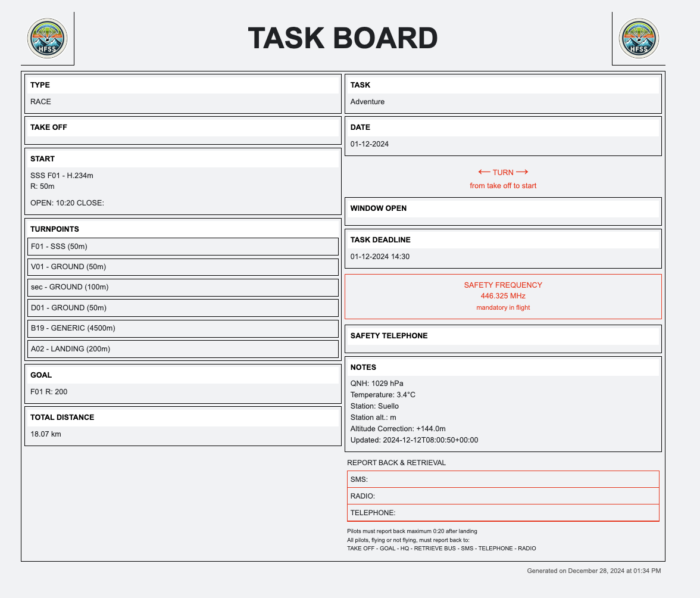Click 'mandatory in flight' text
Screen dimensions: 700x598
coord(503,308)
